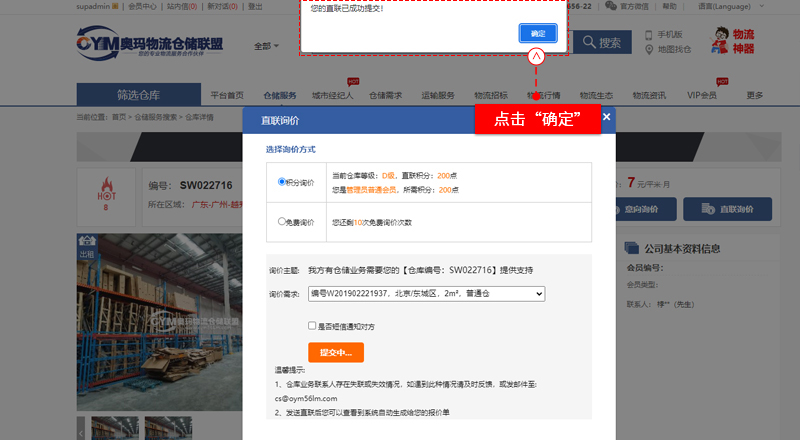This screenshot has width=800, height=440.
Task: Select the 积分询价 radio option
Action: (x=283, y=183)
